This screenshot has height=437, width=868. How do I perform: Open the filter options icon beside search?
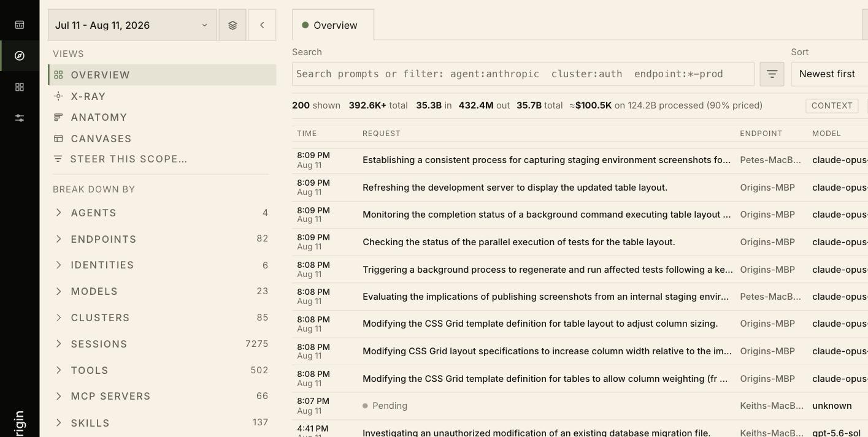pyautogui.click(x=772, y=74)
